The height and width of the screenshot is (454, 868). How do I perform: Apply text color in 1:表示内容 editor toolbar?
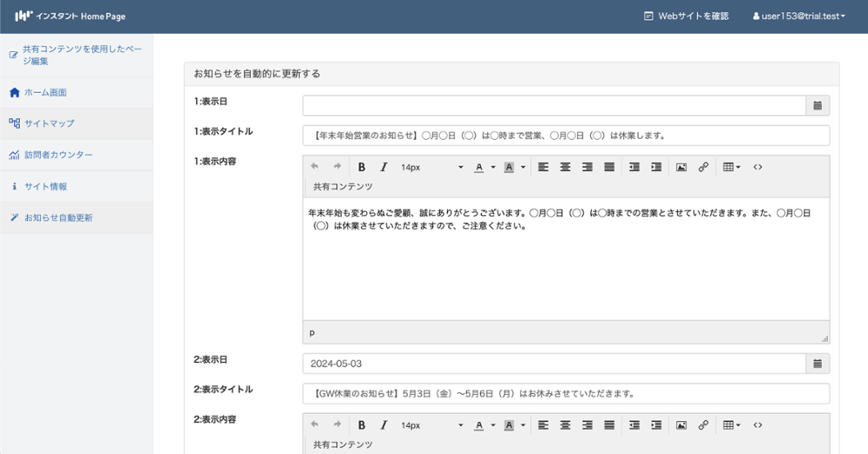[478, 168]
